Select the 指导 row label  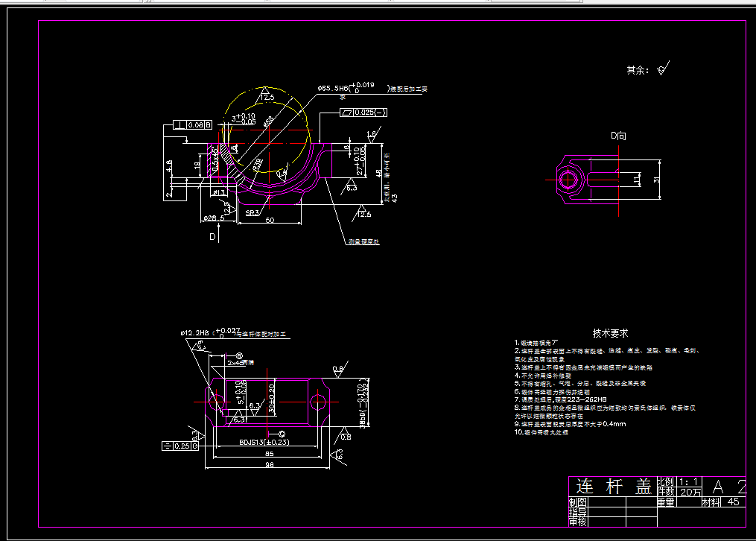tap(577, 512)
